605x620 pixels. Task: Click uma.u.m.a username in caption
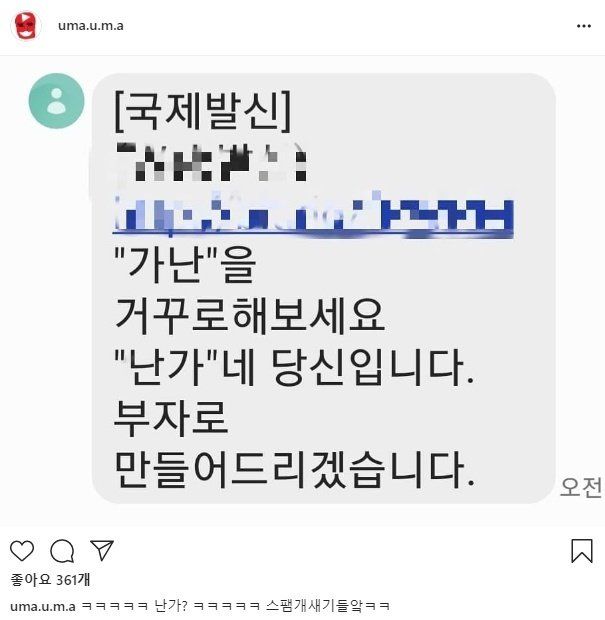pyautogui.click(x=42, y=606)
